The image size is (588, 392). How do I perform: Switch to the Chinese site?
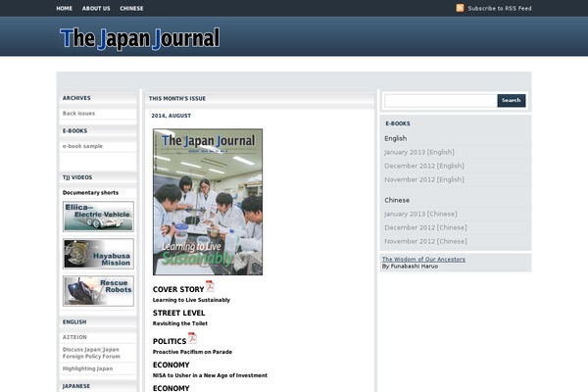[131, 8]
